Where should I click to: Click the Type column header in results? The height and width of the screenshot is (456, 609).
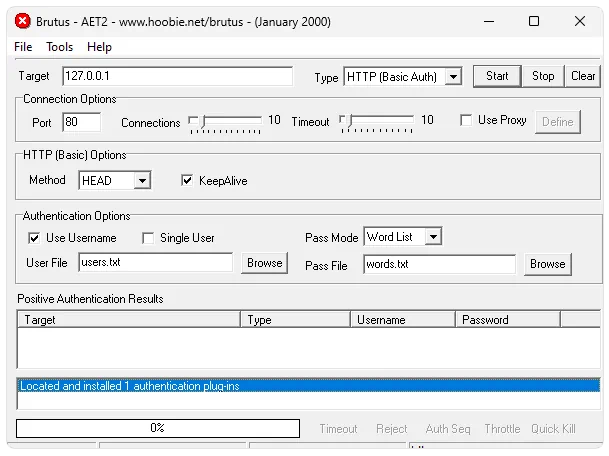click(x=296, y=320)
